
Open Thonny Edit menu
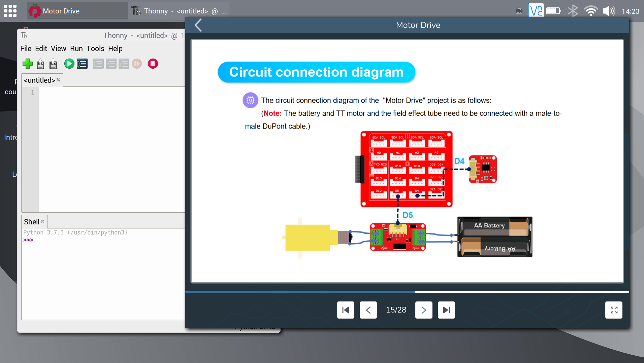click(41, 48)
